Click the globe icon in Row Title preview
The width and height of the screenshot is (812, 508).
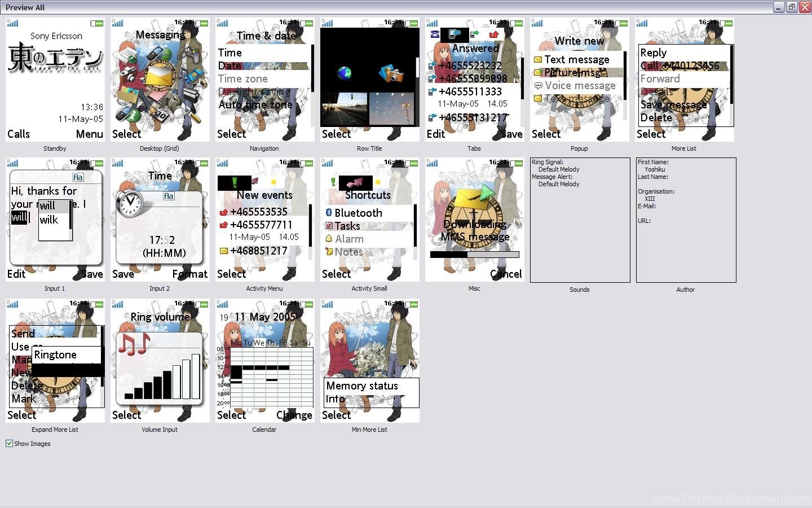[344, 73]
